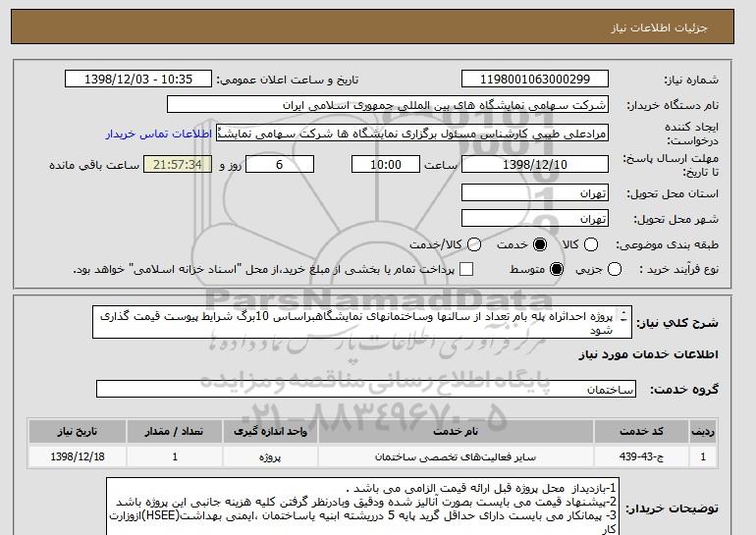Click the ساعت field showing 10:00
The width and height of the screenshot is (756, 535).
386,164
